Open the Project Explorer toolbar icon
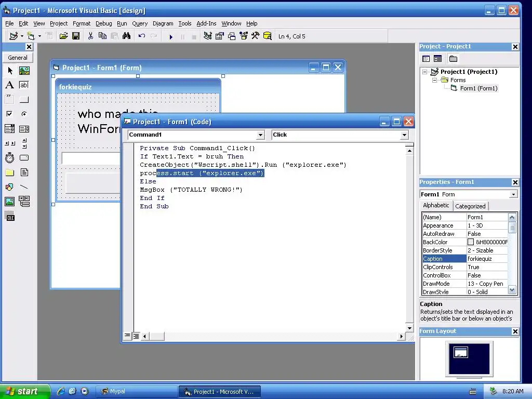Image resolution: width=532 pixels, height=399 pixels. pyautogui.click(x=208, y=36)
